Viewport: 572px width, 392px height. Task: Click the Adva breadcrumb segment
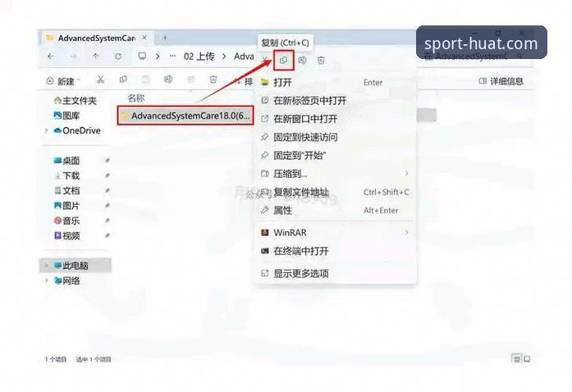[244, 56]
